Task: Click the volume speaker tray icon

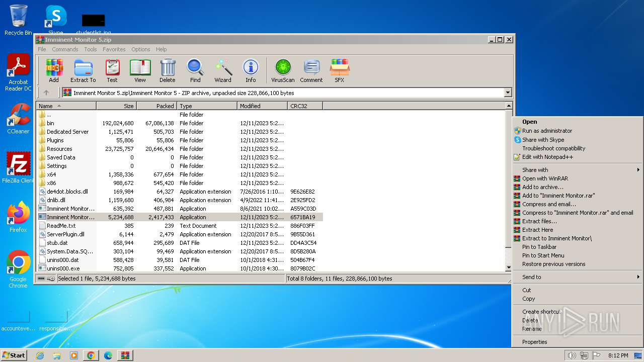Action: pyautogui.click(x=572, y=355)
